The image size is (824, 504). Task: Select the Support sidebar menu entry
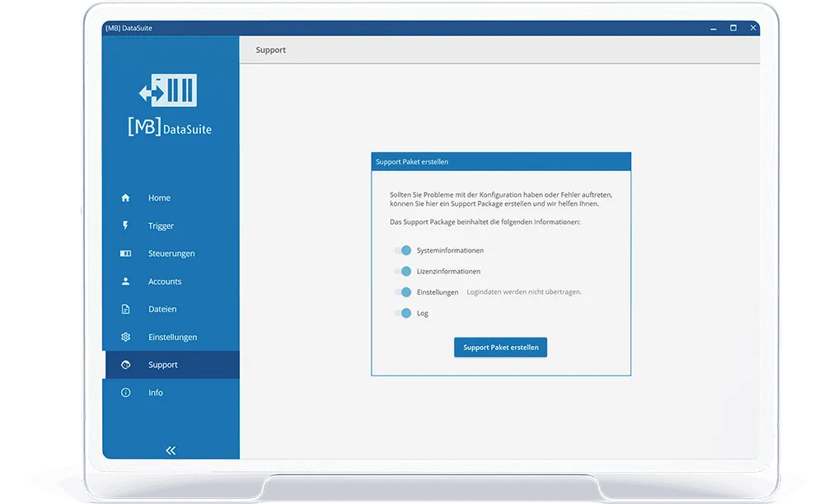point(171,365)
